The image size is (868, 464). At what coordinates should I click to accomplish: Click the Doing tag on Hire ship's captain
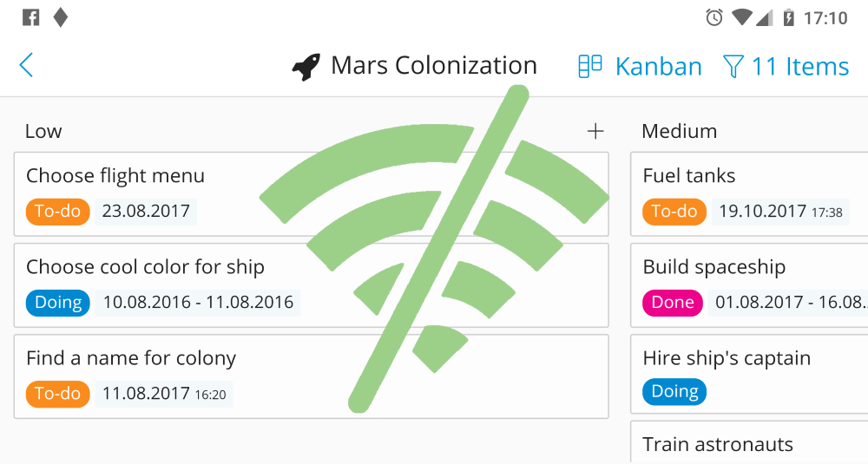674,391
